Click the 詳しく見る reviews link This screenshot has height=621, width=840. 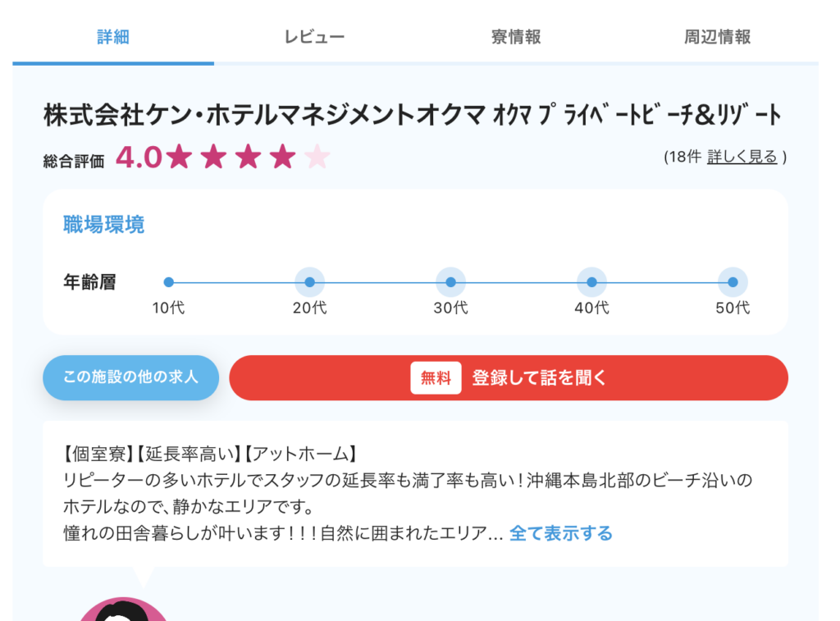[x=742, y=157]
